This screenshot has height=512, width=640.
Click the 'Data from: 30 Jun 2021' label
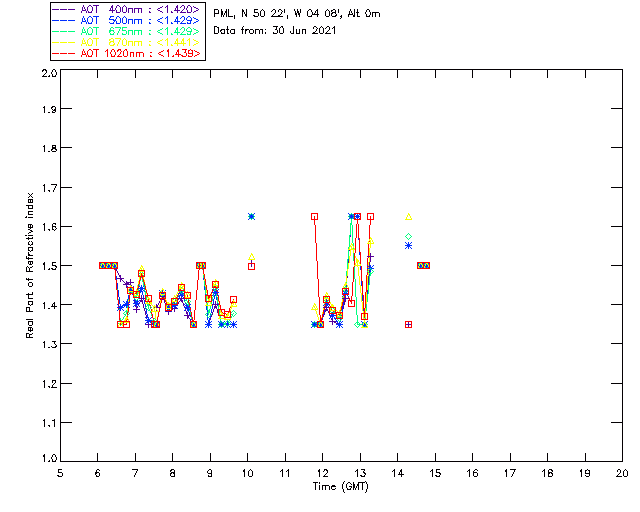tap(275, 31)
